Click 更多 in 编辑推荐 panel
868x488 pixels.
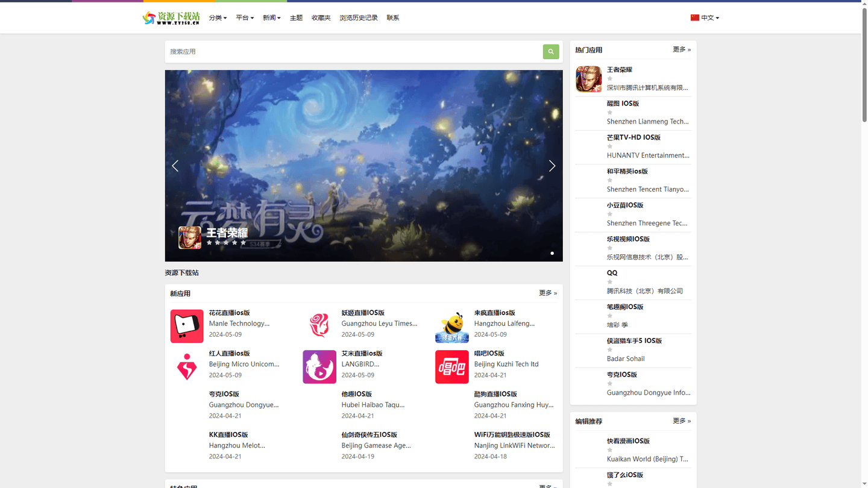coord(682,421)
